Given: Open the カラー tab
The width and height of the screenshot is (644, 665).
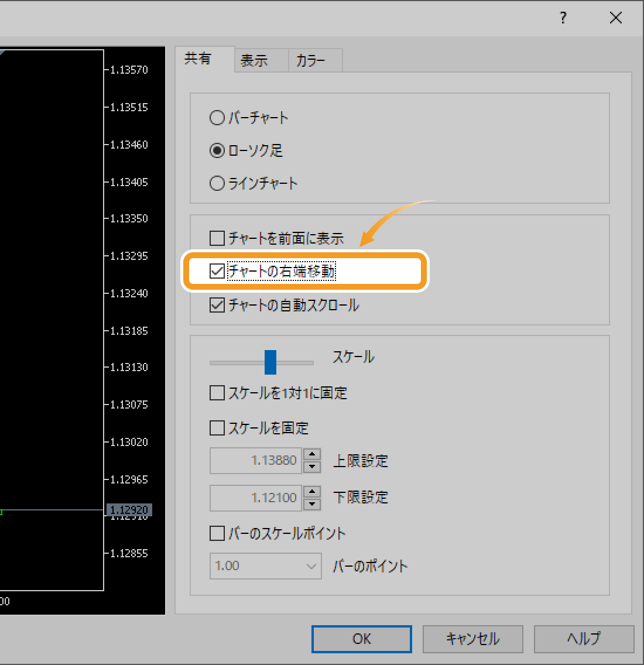Looking at the screenshot, I should click(x=315, y=60).
